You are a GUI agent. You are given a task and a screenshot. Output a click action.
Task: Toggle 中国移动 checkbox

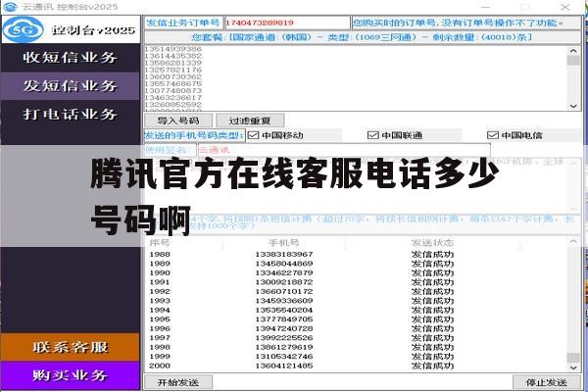coord(254,135)
